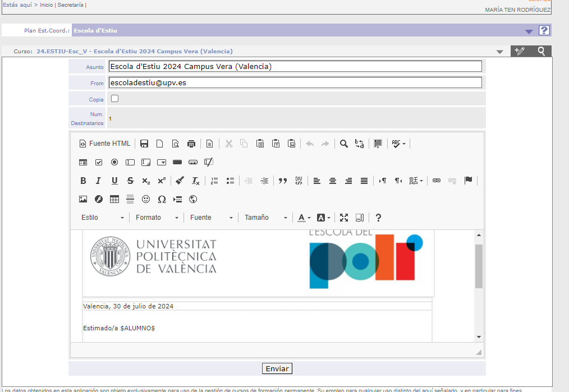Insert a link with the link icon
The image size is (569, 392).
(437, 181)
